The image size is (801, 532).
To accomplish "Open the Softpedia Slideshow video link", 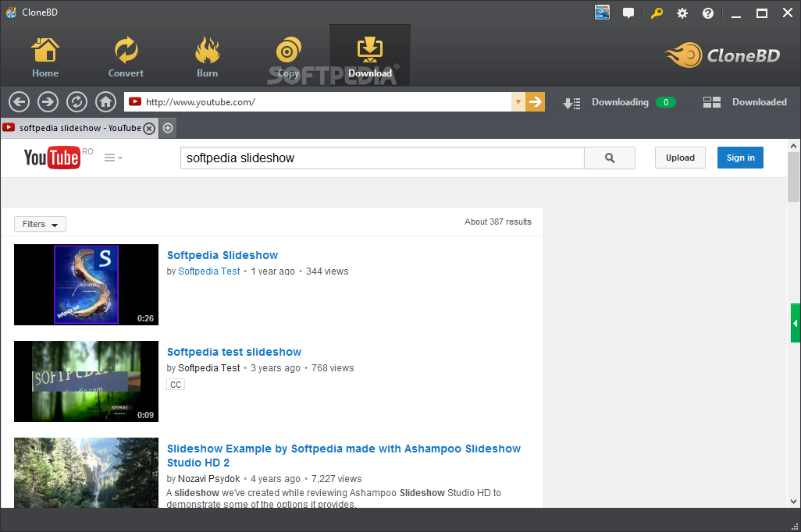I will [x=222, y=255].
